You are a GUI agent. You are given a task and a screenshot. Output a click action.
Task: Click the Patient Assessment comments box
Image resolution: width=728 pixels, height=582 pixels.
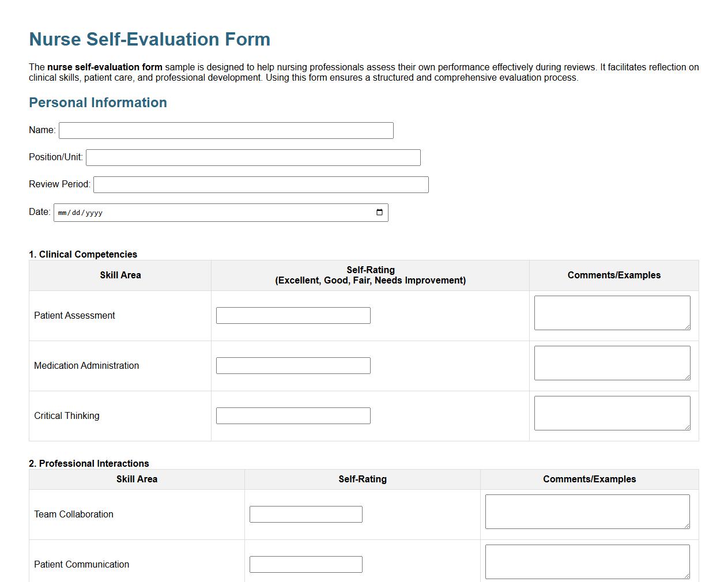point(612,311)
